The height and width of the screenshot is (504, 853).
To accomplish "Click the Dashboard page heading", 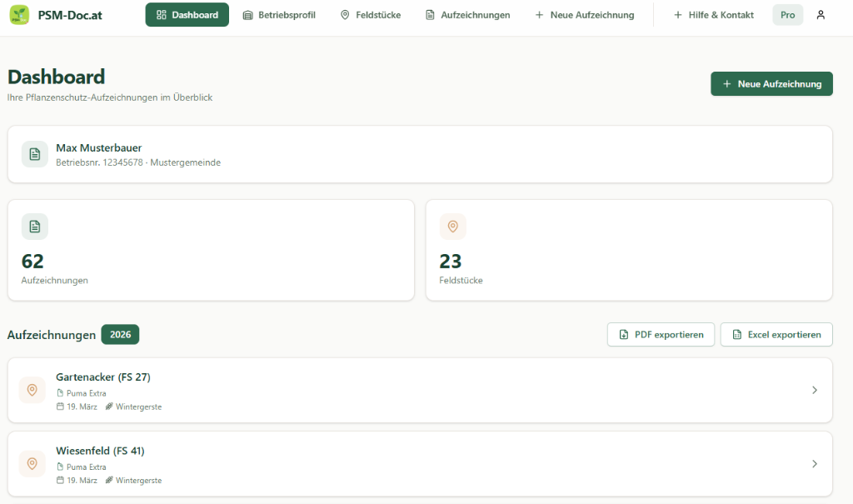I will click(x=56, y=77).
